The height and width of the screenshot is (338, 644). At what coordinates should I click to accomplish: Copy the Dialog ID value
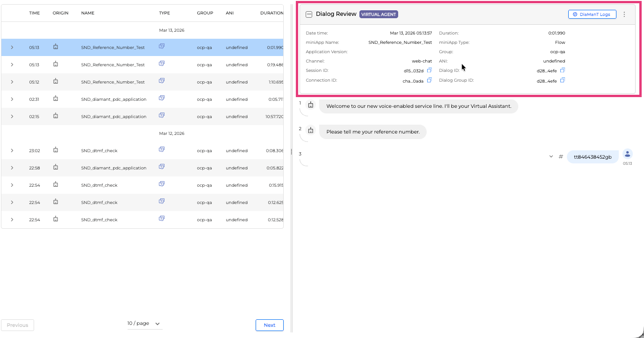point(563,70)
